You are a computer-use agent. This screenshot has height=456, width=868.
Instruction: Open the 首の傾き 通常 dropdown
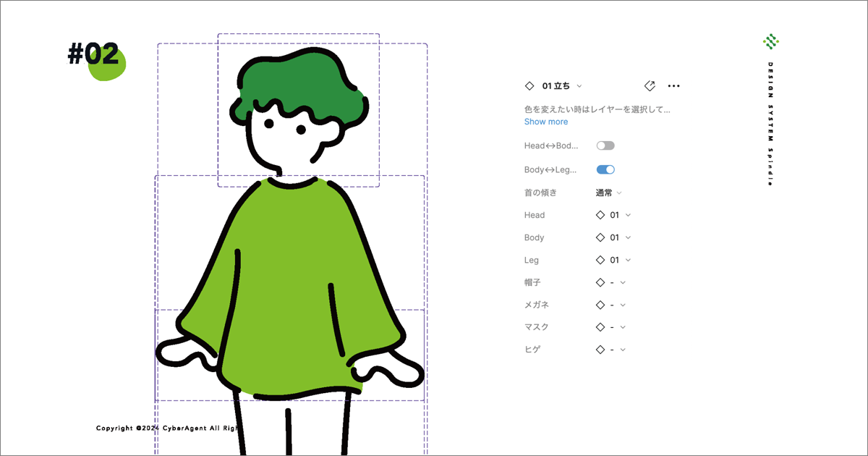tap(608, 193)
